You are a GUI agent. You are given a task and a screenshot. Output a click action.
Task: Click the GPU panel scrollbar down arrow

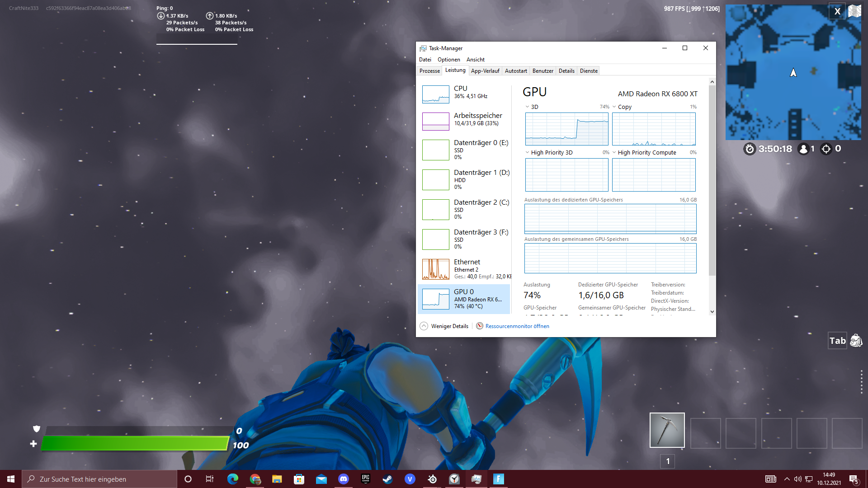point(712,312)
